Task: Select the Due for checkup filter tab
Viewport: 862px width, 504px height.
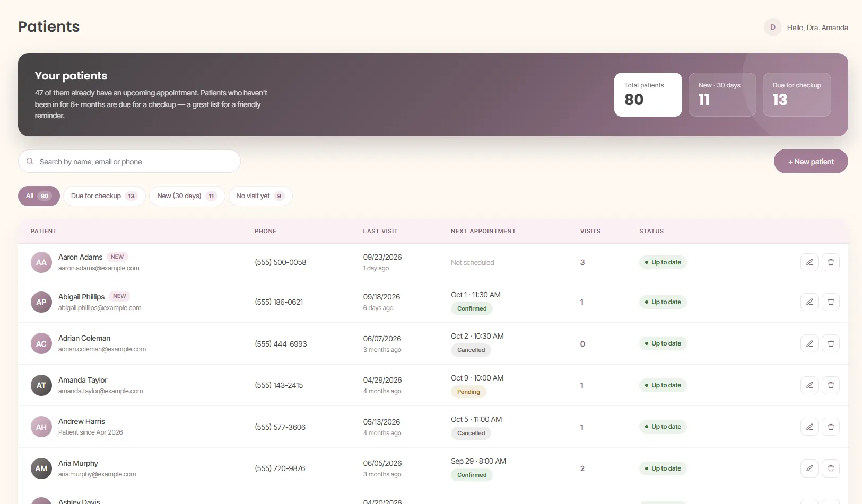Action: 104,196
